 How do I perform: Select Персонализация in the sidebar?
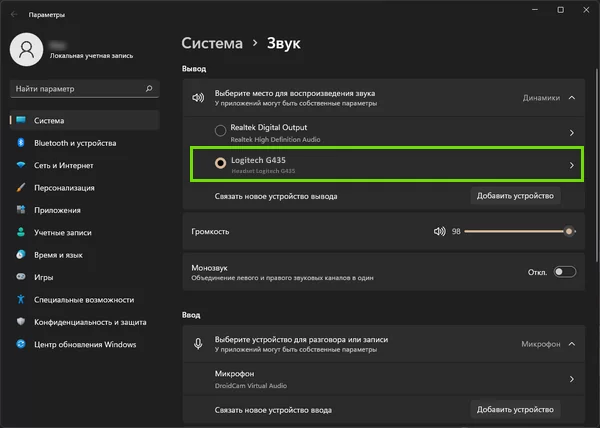[x=64, y=188]
